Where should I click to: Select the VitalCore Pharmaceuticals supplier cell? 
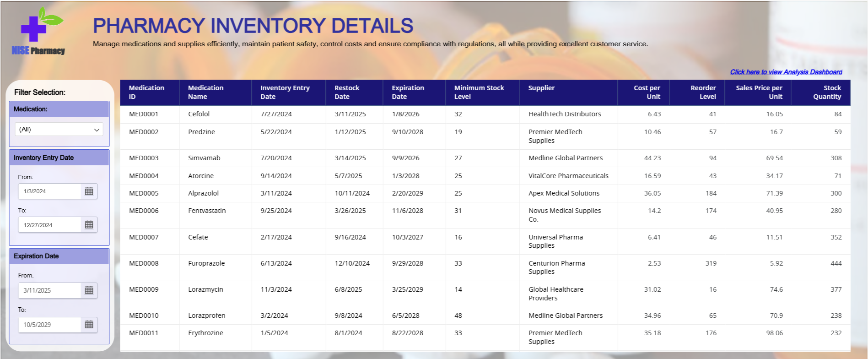[568, 176]
